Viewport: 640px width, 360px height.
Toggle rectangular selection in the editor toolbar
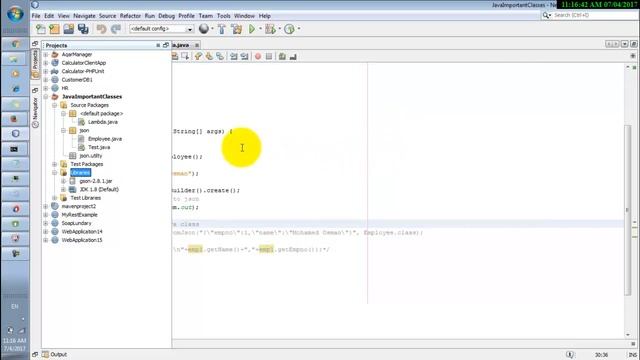tap(185, 56)
